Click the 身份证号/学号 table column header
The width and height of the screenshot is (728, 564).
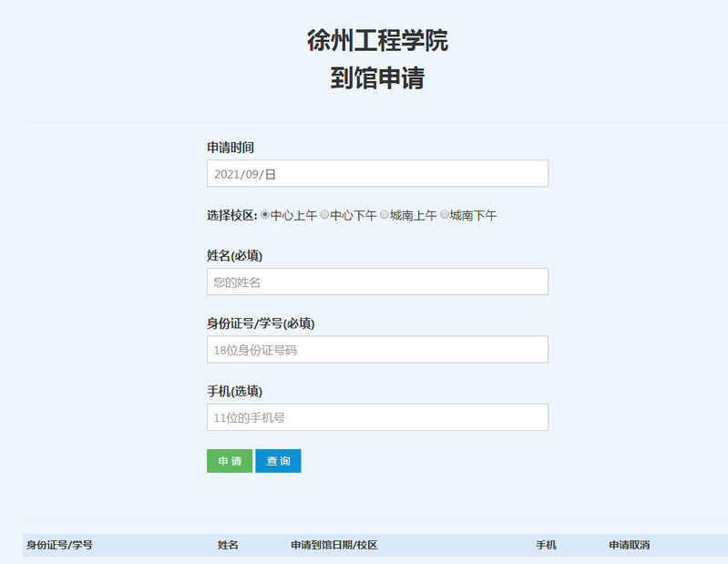tap(59, 545)
